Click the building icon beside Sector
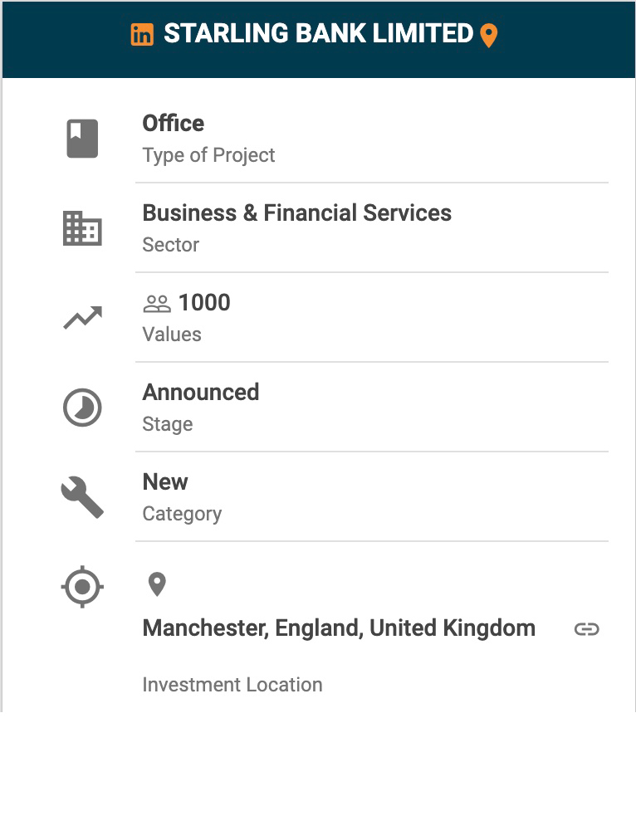Screen dimensions: 636x840 [82, 228]
